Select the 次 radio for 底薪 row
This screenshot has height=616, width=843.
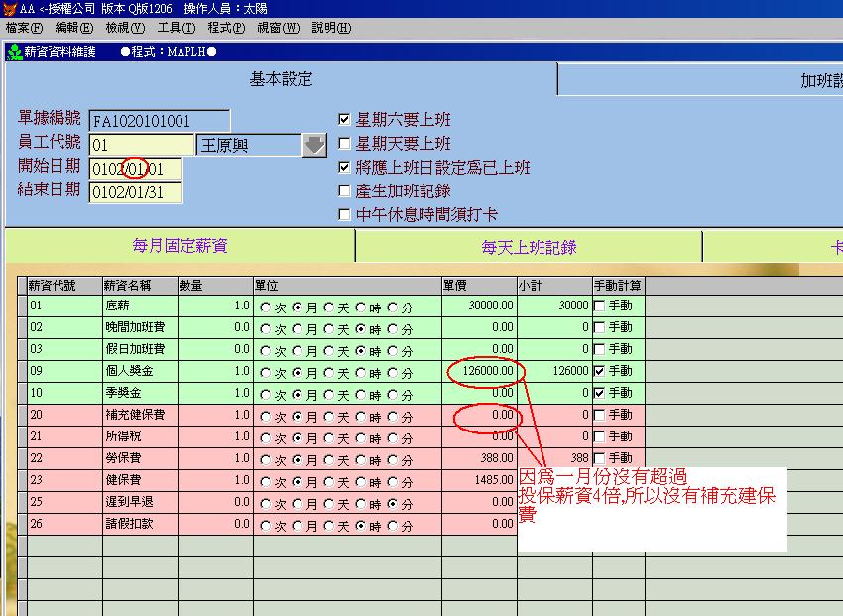click(265, 307)
